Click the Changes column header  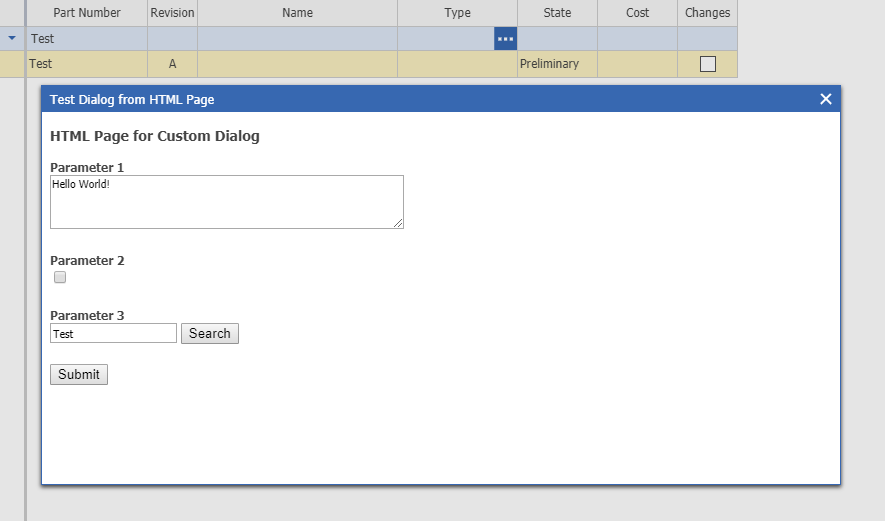[707, 13]
